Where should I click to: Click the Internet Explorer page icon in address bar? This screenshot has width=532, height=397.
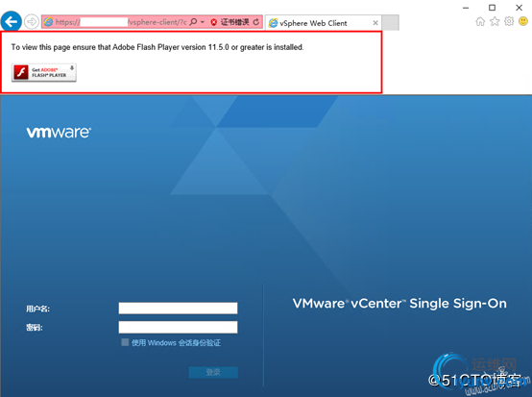(49, 22)
